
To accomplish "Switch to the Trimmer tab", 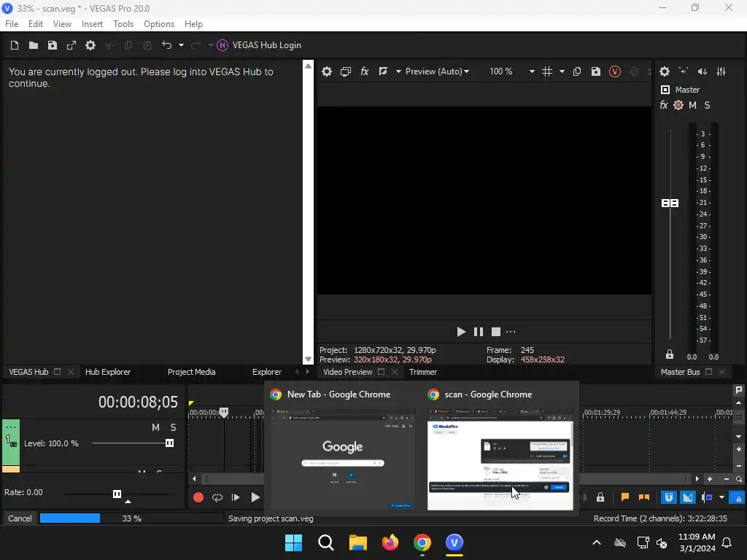I will click(x=423, y=372).
